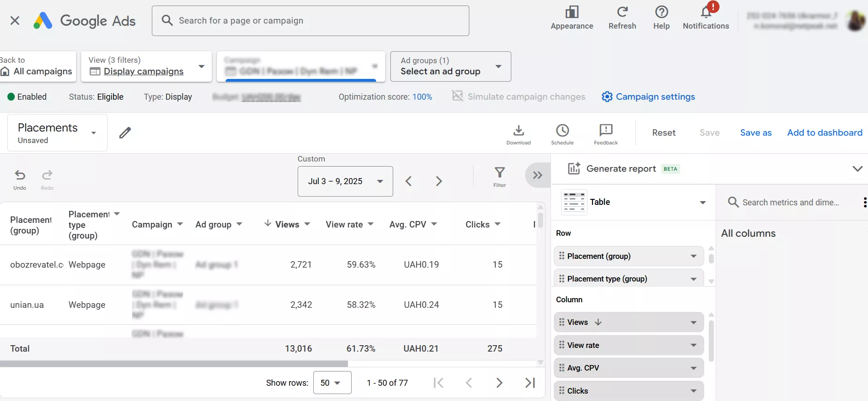Click the Feedback icon
Image resolution: width=868 pixels, height=401 pixels.
(605, 131)
